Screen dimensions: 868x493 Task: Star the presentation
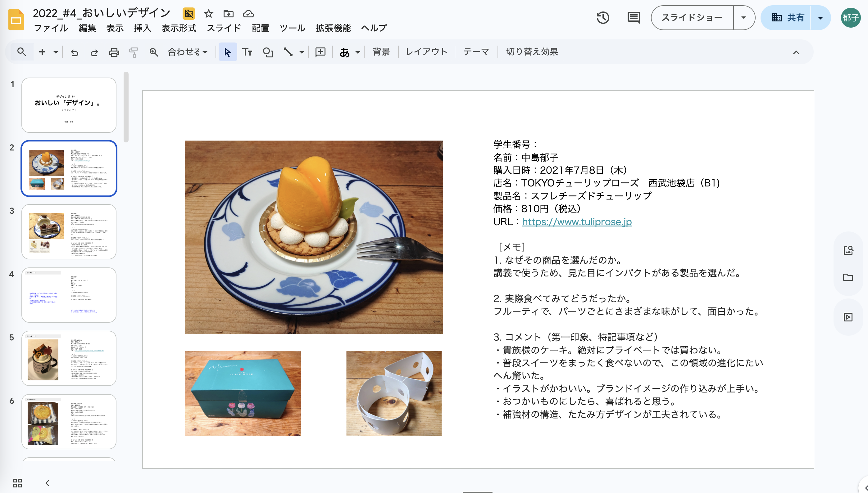pyautogui.click(x=208, y=14)
